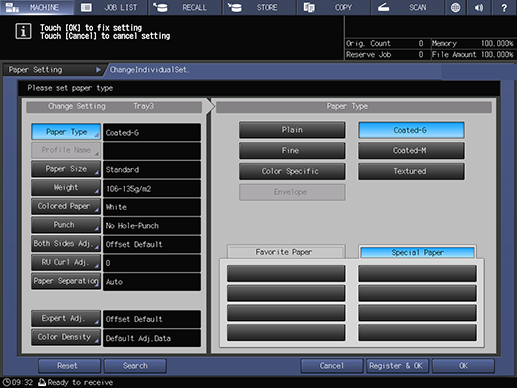Expand the Colored Paper setting
This screenshot has width=517, height=388.
[66, 206]
